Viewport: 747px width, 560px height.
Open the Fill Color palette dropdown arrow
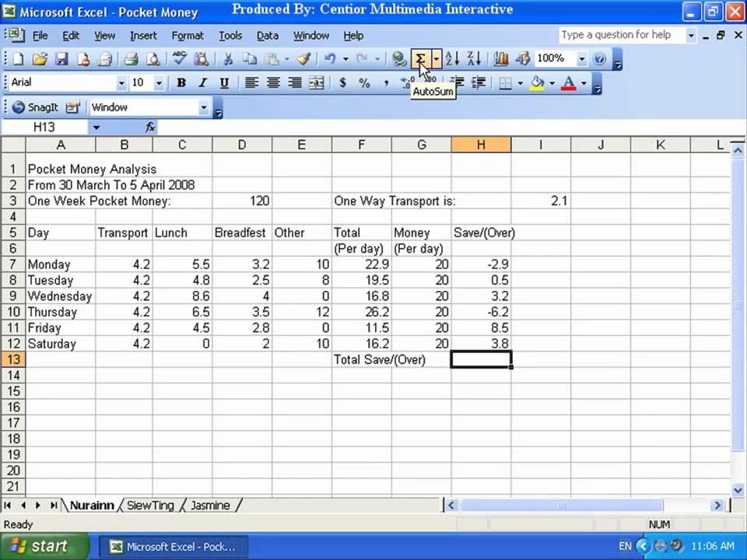552,83
